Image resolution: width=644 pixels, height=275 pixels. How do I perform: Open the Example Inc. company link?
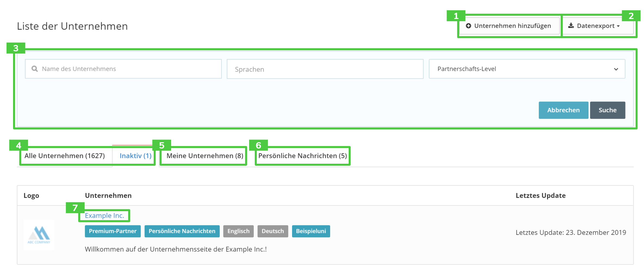(104, 216)
